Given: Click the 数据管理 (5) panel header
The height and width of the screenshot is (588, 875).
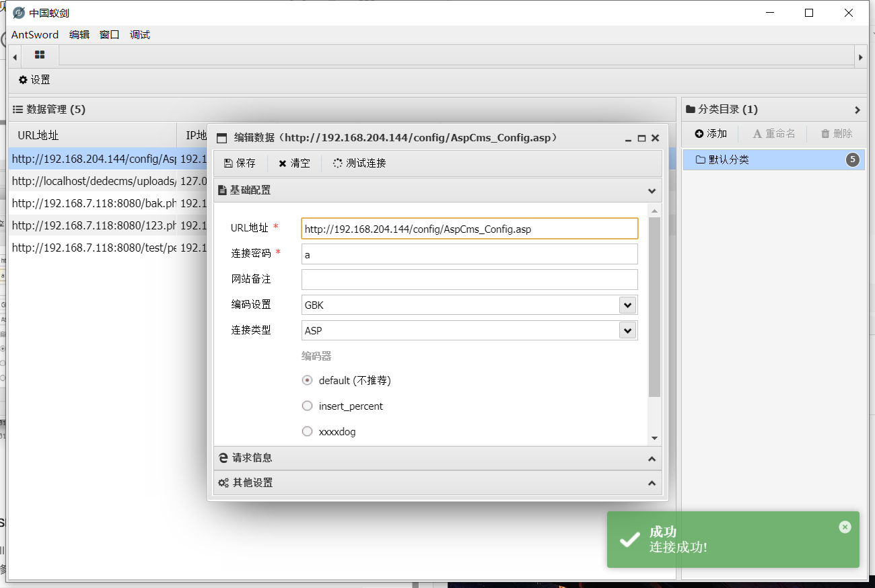Looking at the screenshot, I should click(x=342, y=110).
